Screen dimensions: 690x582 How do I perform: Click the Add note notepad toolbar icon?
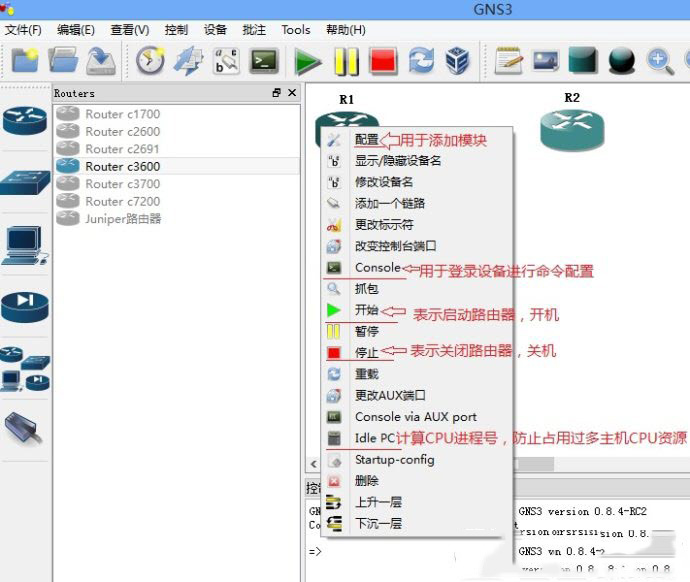509,62
